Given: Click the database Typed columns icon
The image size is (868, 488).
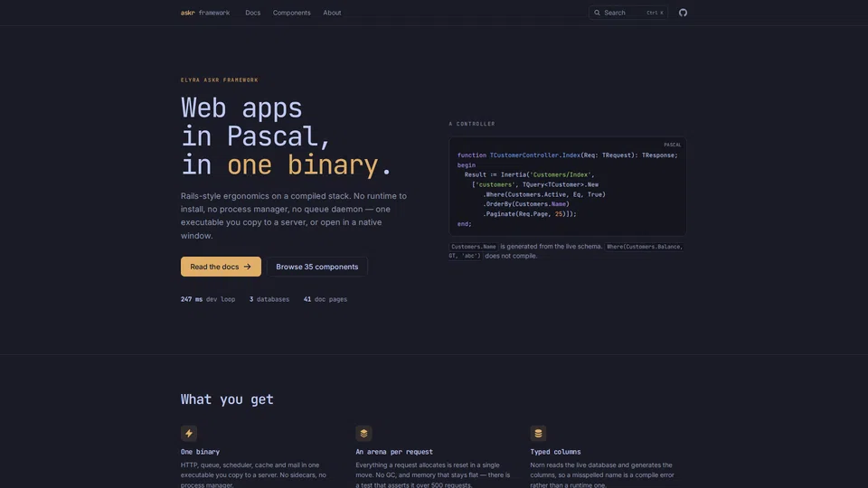Looking at the screenshot, I should click(538, 433).
